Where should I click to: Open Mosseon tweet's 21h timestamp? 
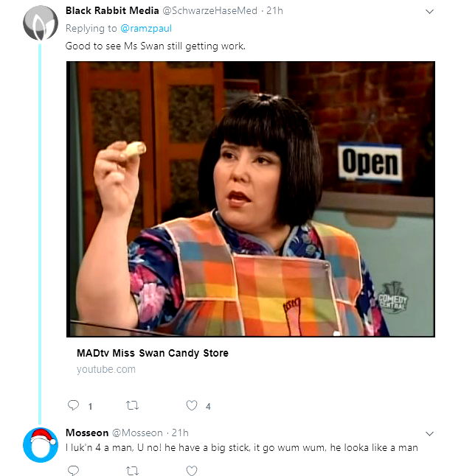click(180, 433)
